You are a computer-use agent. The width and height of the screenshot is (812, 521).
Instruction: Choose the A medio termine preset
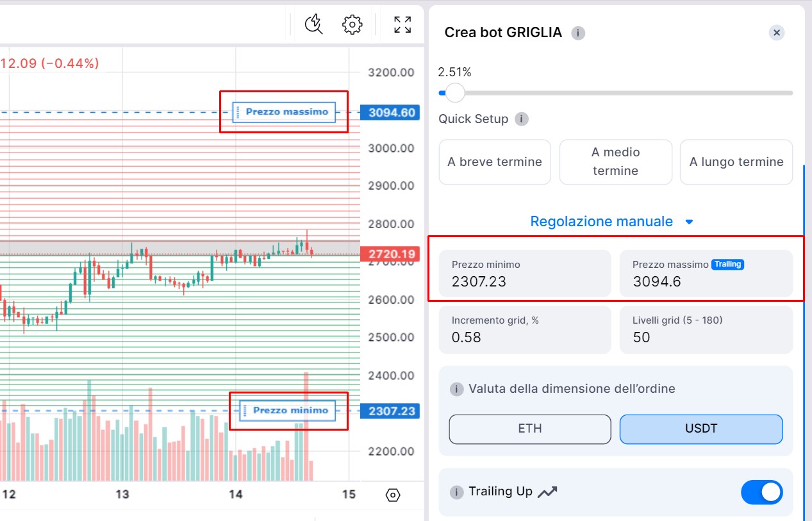pos(615,162)
